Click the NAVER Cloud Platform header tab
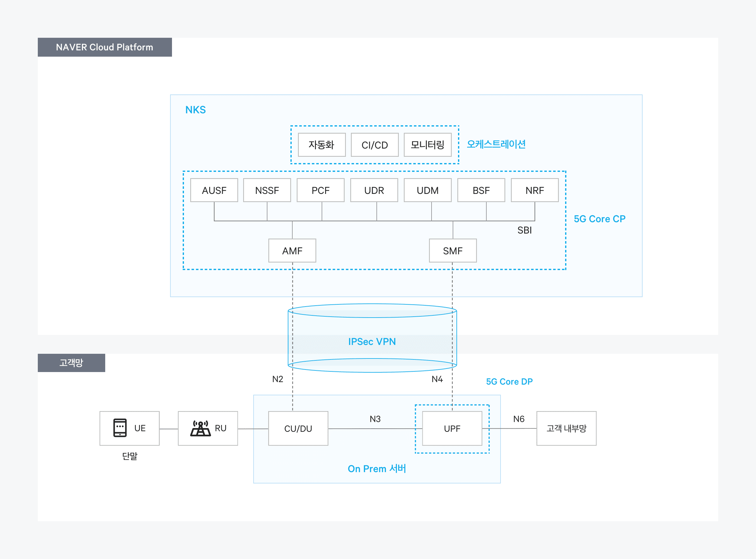The height and width of the screenshot is (559, 756). pos(105,47)
